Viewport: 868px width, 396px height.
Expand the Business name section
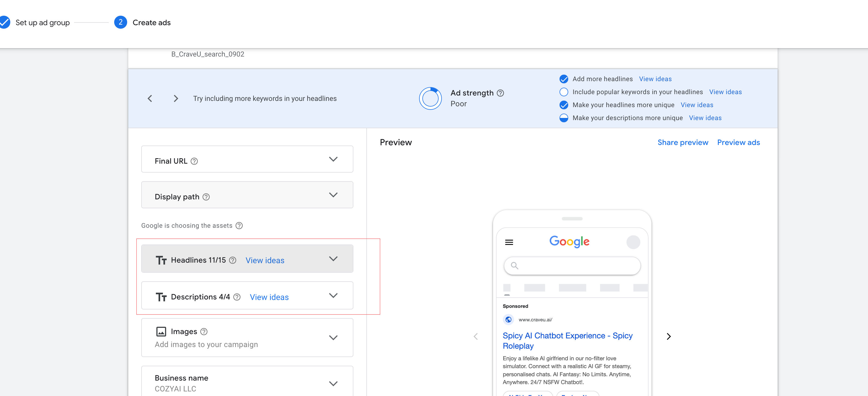[x=333, y=384]
